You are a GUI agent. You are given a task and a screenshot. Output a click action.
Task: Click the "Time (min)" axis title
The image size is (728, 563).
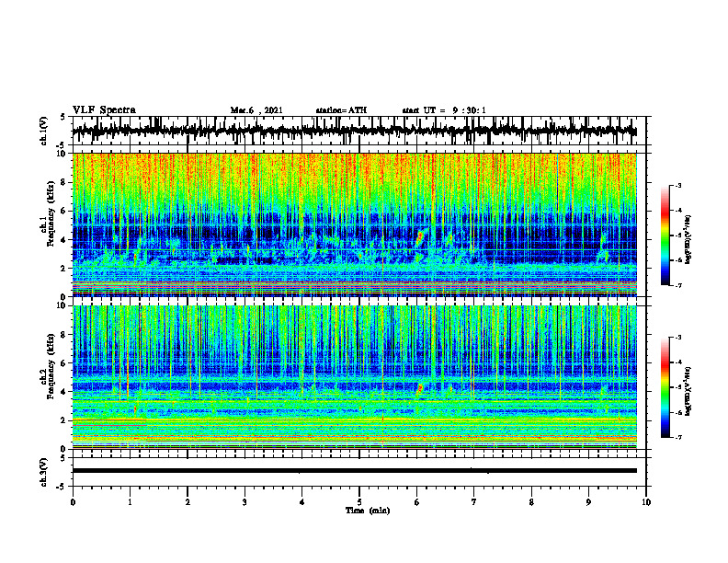368,511
